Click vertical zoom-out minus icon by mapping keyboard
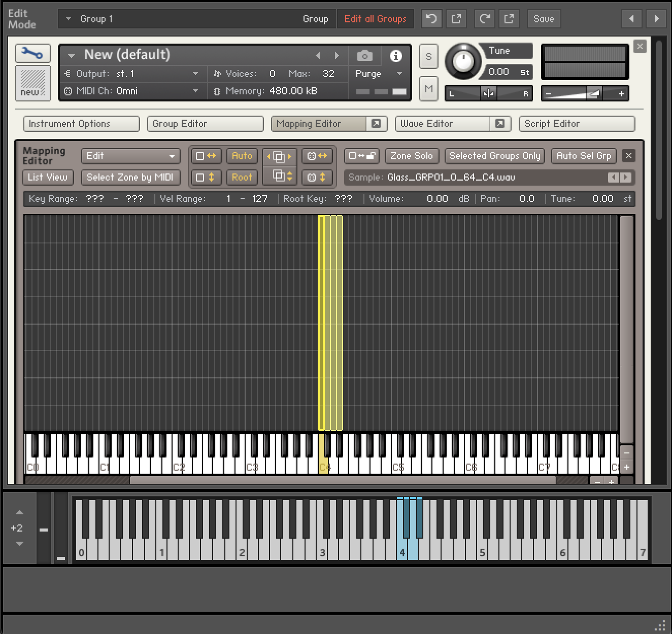Image resolution: width=672 pixels, height=634 pixels. pos(627,452)
